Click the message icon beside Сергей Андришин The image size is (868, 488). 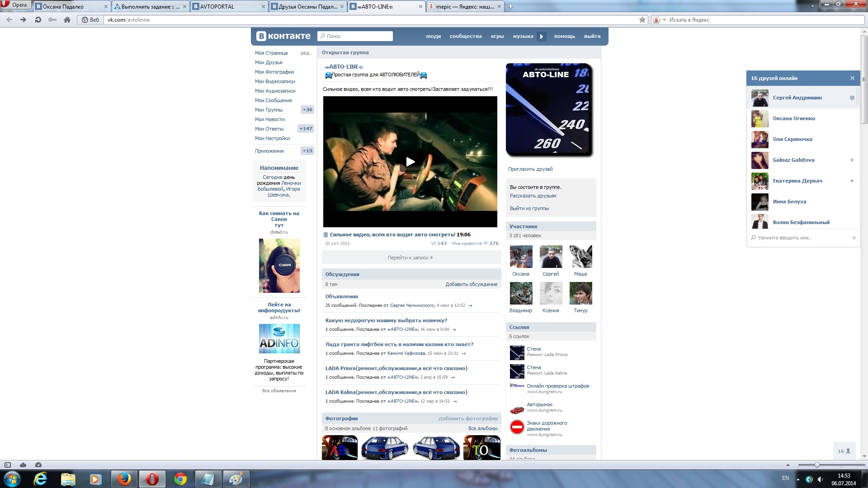852,98
